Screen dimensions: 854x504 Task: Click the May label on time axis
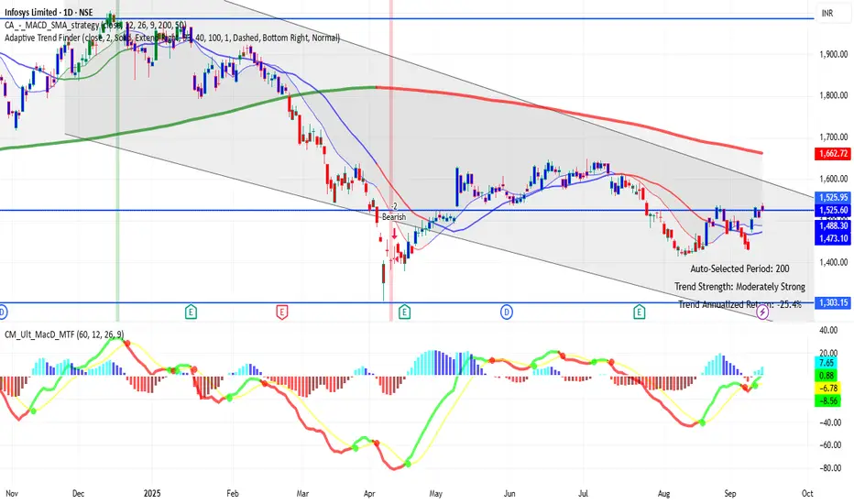436,494
